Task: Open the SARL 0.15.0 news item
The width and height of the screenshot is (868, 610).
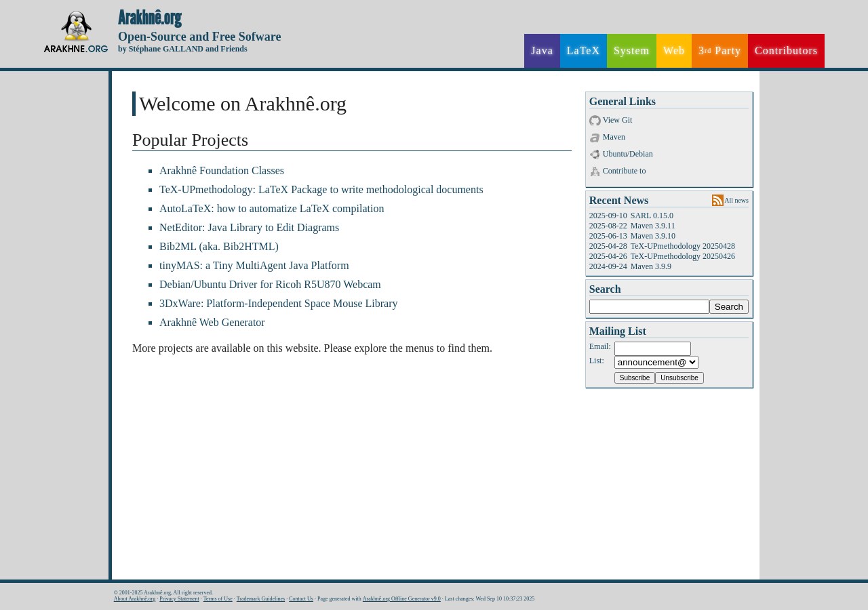Action: 652,216
